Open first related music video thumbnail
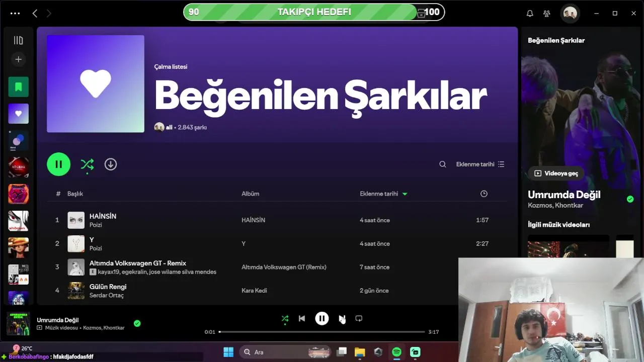The width and height of the screenshot is (644, 362). (569, 246)
